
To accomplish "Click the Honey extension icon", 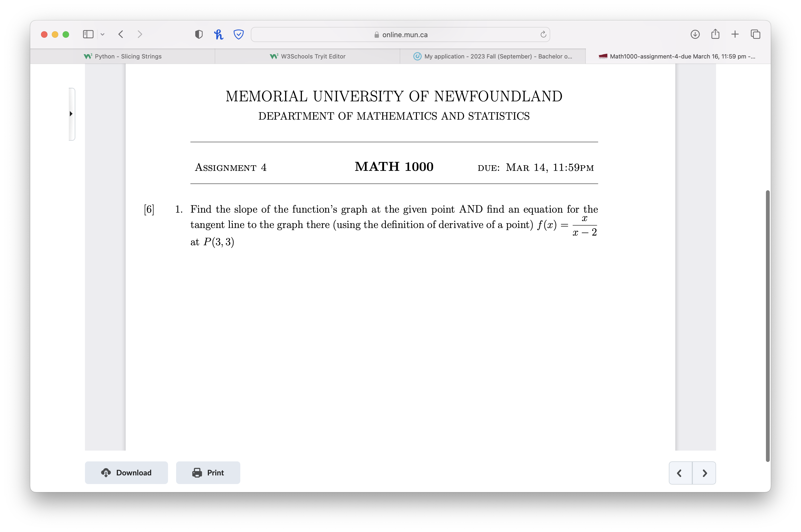I will pyautogui.click(x=219, y=34).
